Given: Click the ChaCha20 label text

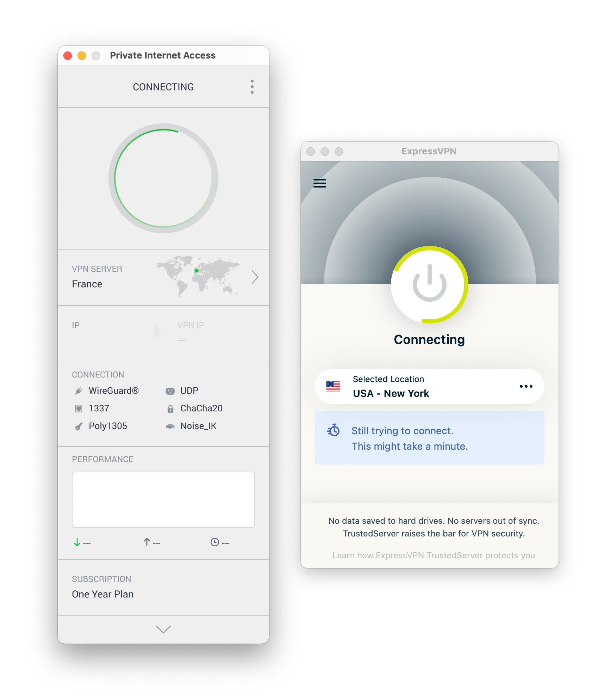Looking at the screenshot, I should tap(201, 408).
